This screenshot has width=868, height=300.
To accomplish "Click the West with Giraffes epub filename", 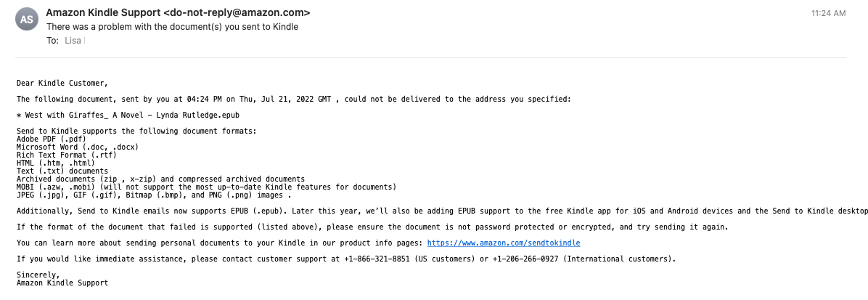I will tap(128, 115).
